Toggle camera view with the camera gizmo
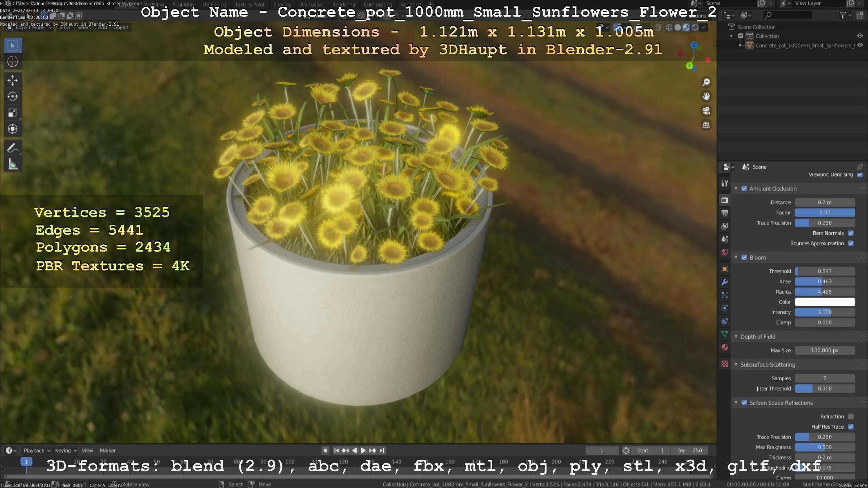The height and width of the screenshot is (488, 868). (706, 111)
